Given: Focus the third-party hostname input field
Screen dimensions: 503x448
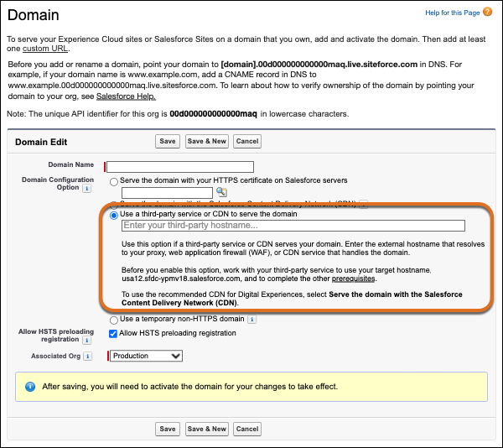Looking at the screenshot, I should click(293, 226).
